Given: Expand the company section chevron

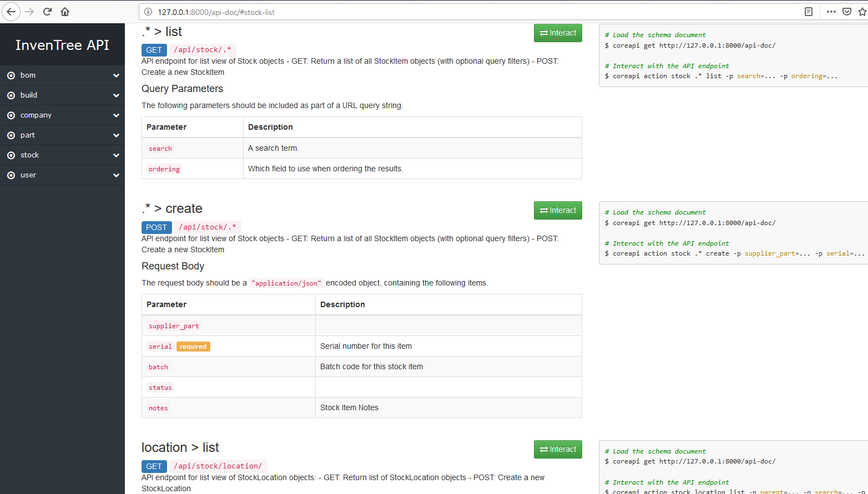Looking at the screenshot, I should tap(116, 115).
